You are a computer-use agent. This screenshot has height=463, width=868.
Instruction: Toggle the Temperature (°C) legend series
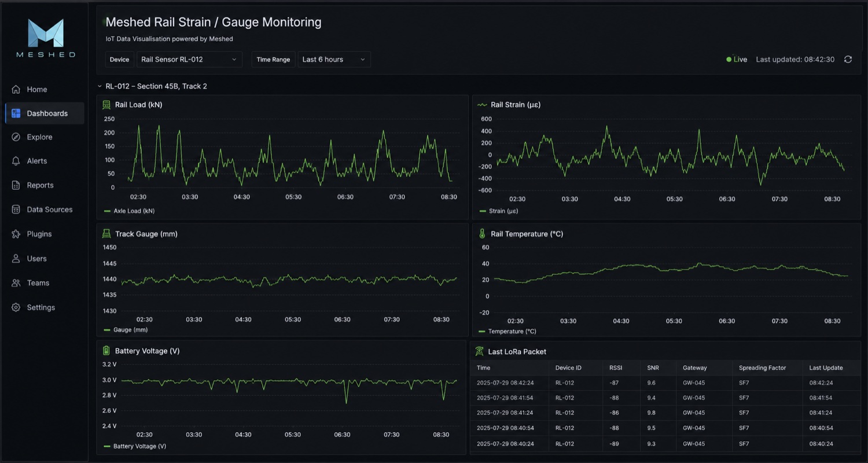click(507, 332)
